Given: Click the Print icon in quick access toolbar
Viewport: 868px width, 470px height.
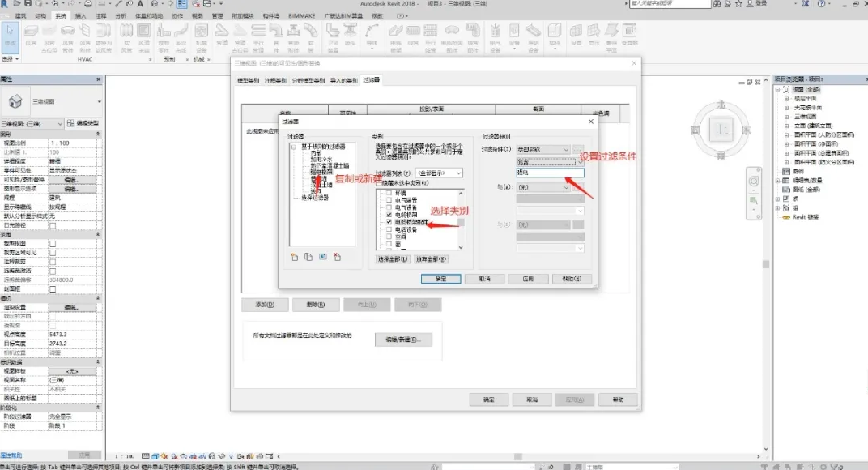Looking at the screenshot, I should (88, 4).
